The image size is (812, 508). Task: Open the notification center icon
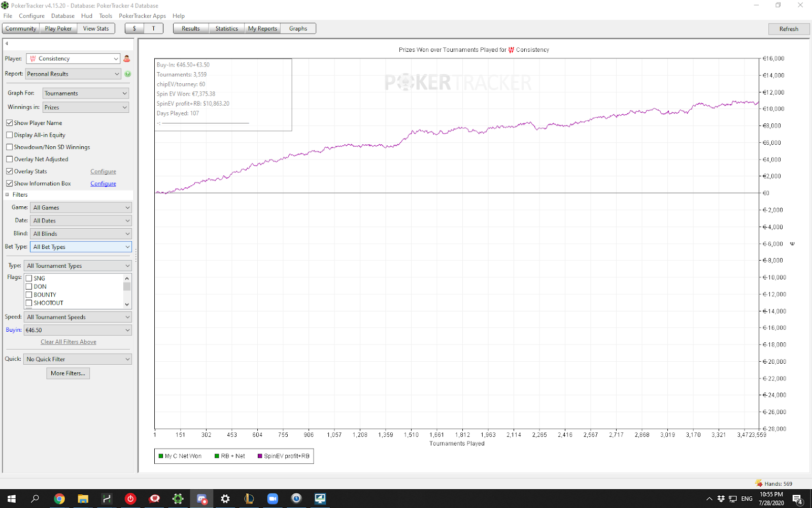(x=797, y=499)
